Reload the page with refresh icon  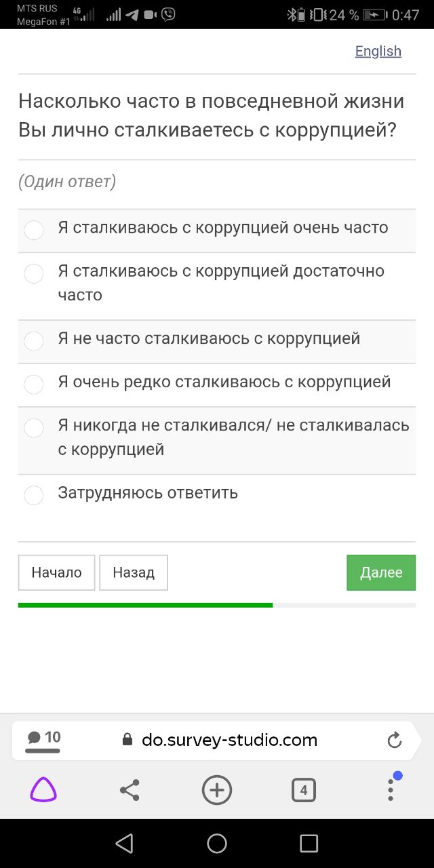tap(395, 740)
